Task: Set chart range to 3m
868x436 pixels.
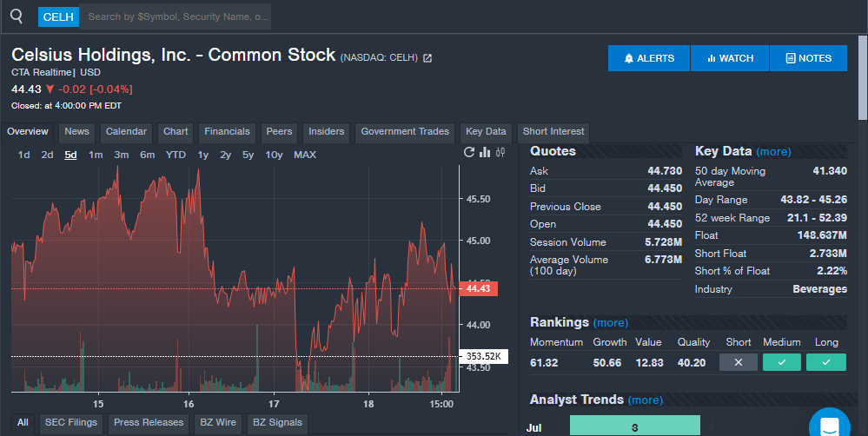Action: pyautogui.click(x=122, y=155)
